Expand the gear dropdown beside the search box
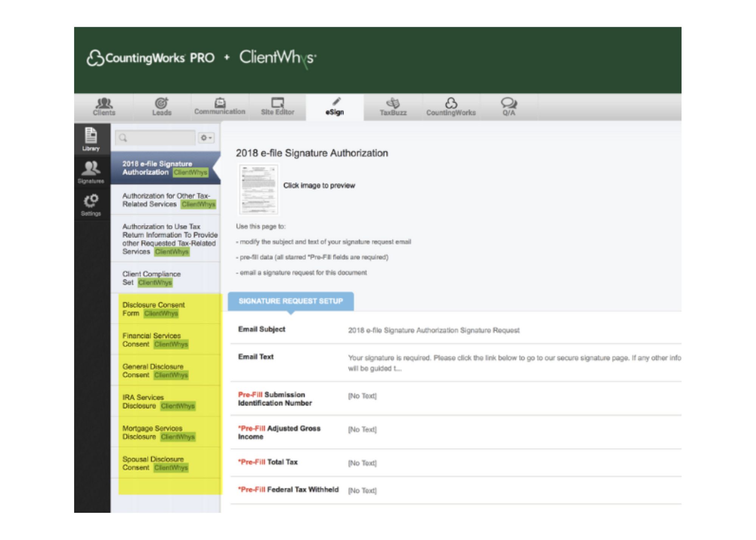Viewport: 756px width, 540px height. [206, 138]
